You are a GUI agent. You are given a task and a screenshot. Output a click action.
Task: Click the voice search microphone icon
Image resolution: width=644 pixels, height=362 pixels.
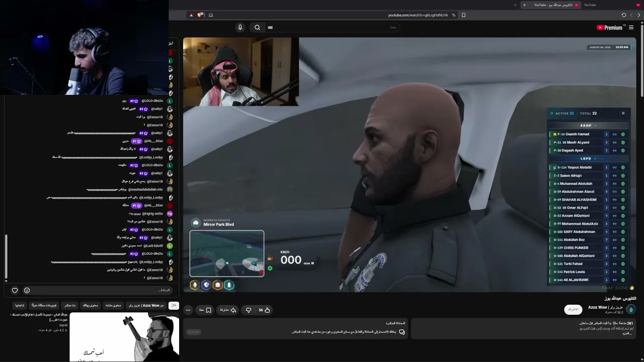[240, 28]
